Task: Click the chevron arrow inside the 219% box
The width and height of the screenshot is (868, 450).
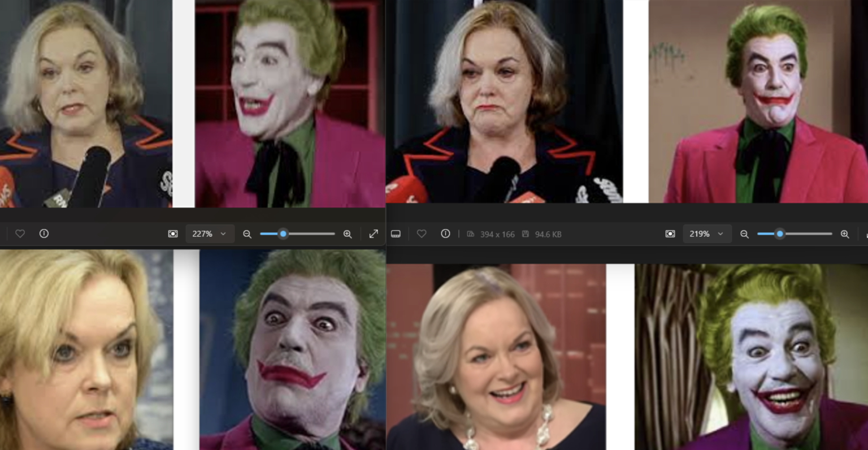Action: coord(721,234)
